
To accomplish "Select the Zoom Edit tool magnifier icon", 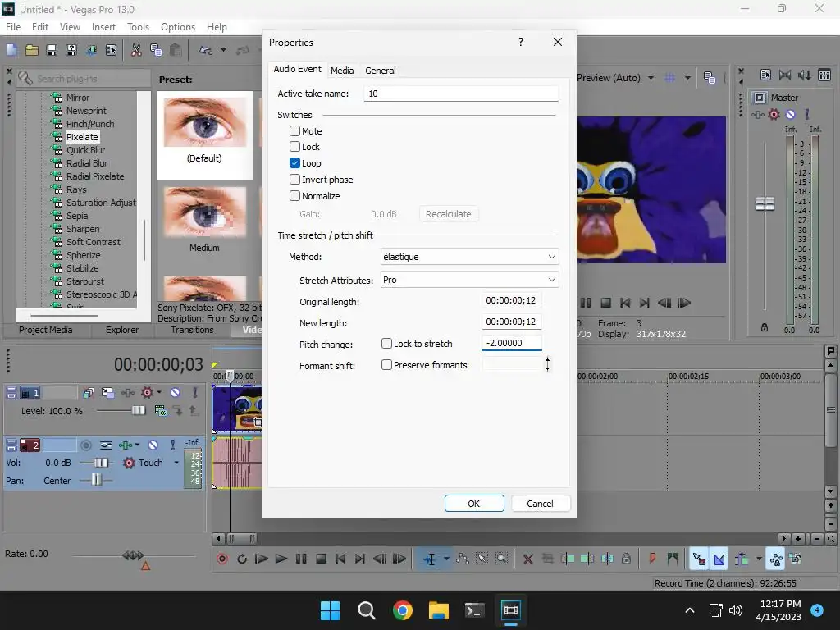I will pos(501,559).
